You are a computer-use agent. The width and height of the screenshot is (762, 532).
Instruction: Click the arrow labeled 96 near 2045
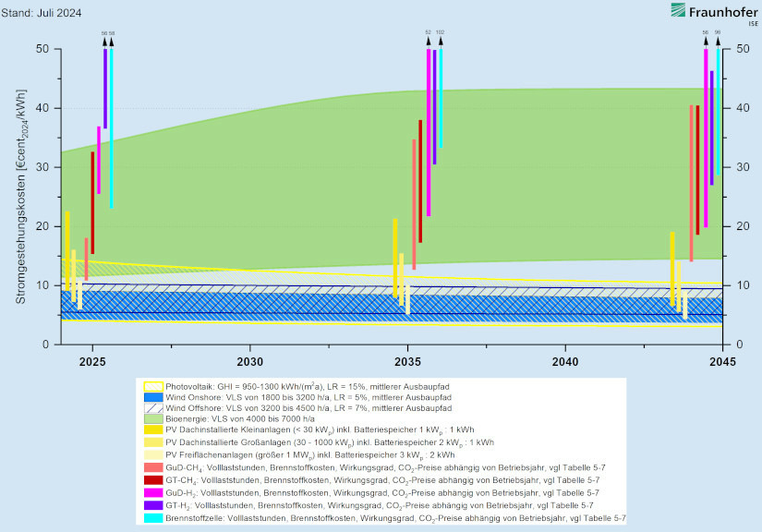718,41
